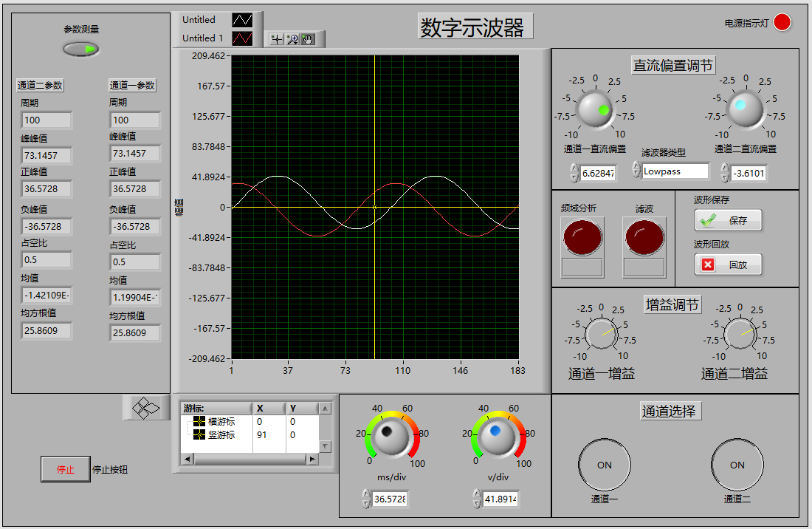Click the indicator box under 滤波 button
This screenshot has height=529, width=812.
644,267
